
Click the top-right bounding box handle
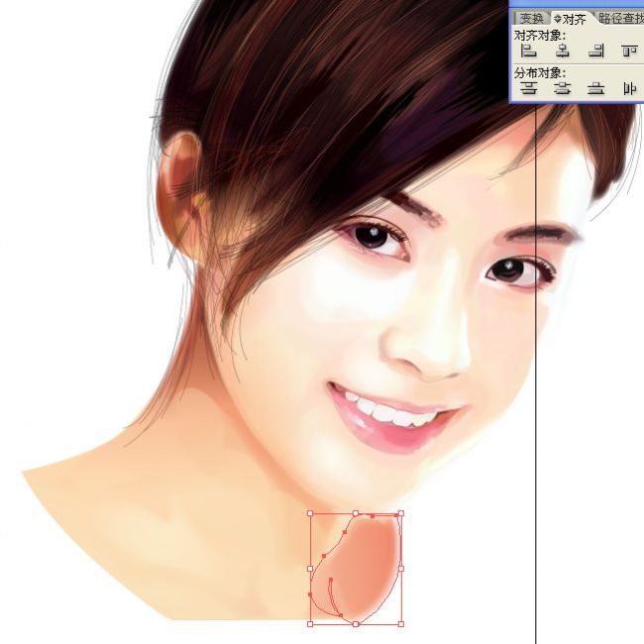401,514
